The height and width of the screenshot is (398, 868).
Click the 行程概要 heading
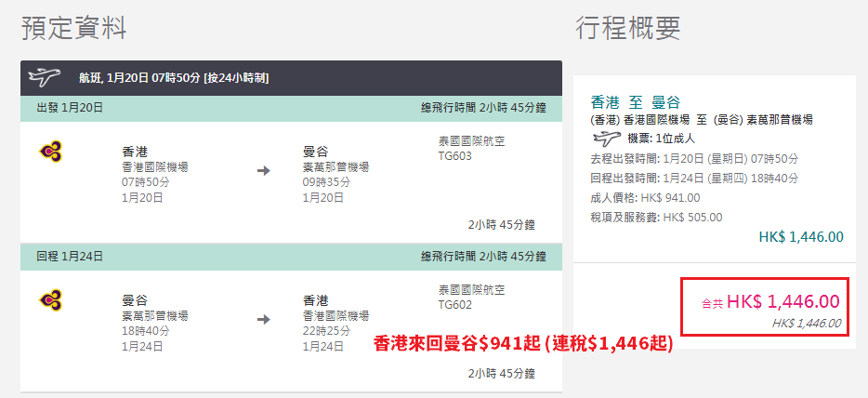[627, 28]
